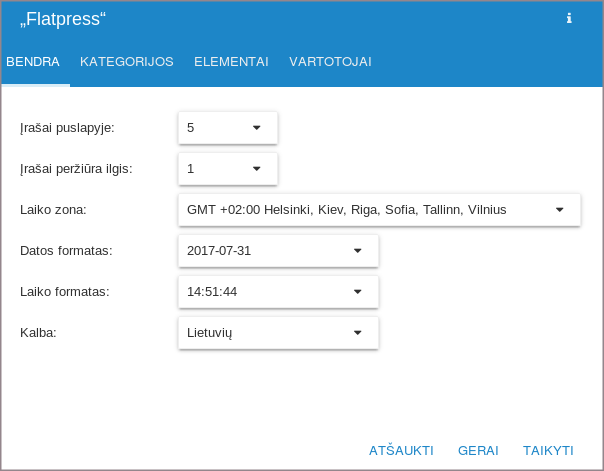Viewport: 604px width, 471px height.
Task: Click the info icon in the header
Action: [569, 18]
